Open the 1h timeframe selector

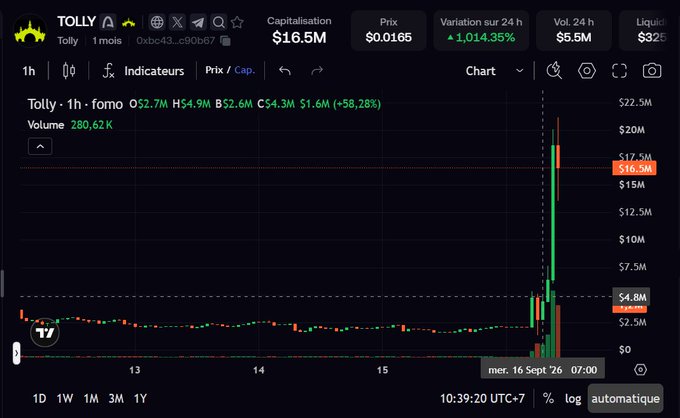29,71
